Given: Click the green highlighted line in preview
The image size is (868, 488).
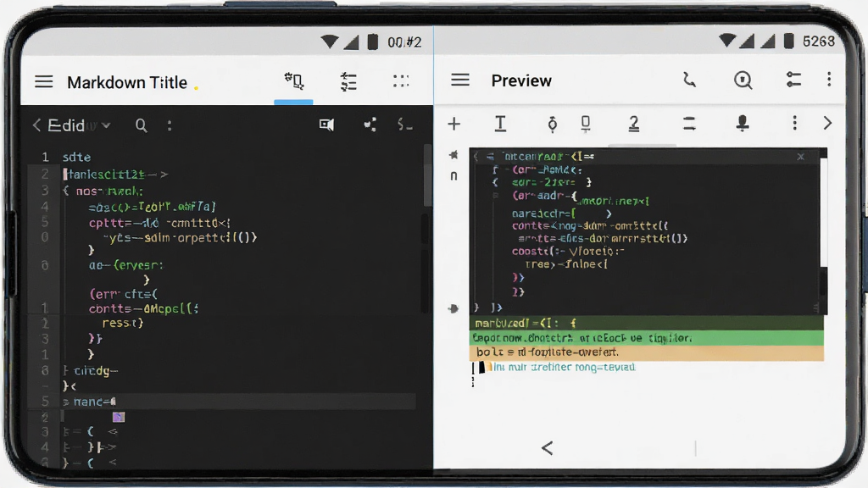Looking at the screenshot, I should (647, 337).
